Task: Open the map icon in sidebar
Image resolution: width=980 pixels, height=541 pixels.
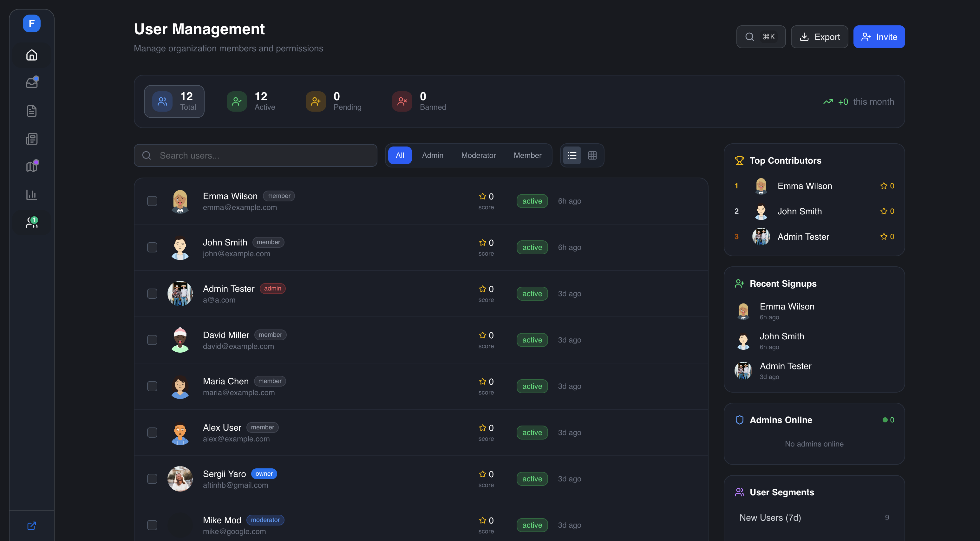Action: 32,166
